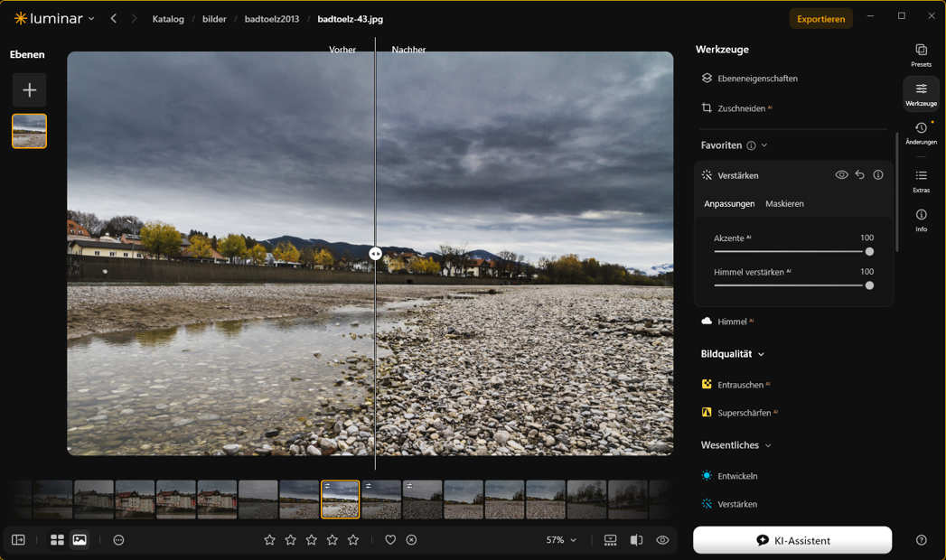Navigate forward with the right arrow
The image size is (946, 560).
coord(134,19)
